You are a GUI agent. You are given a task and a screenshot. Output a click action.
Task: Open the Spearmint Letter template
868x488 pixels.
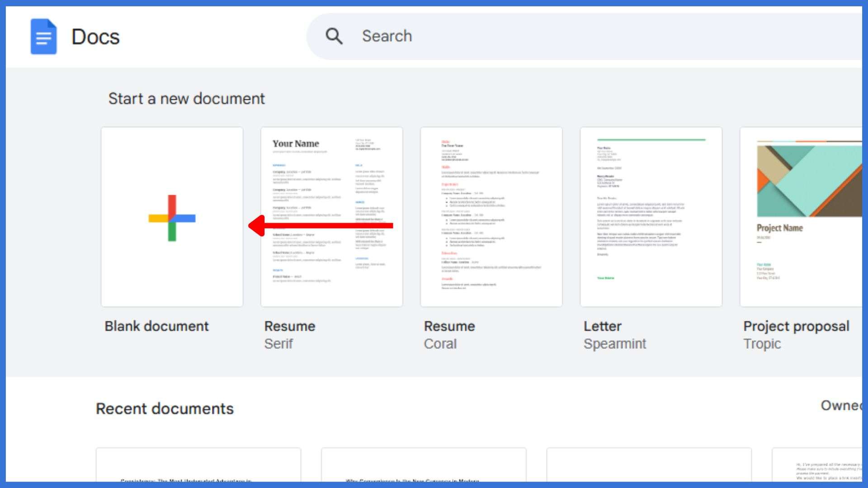tap(651, 216)
